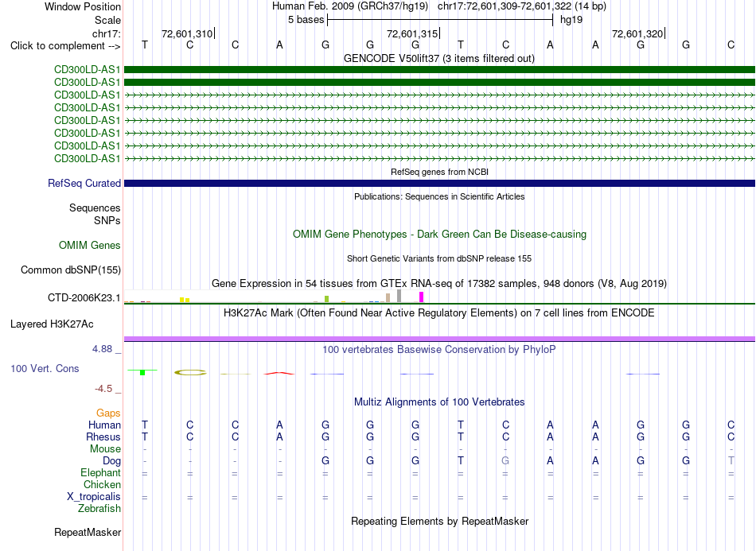
Task: Click 'Repeating Elements by RepeatMasker' title
Action: pyautogui.click(x=439, y=521)
